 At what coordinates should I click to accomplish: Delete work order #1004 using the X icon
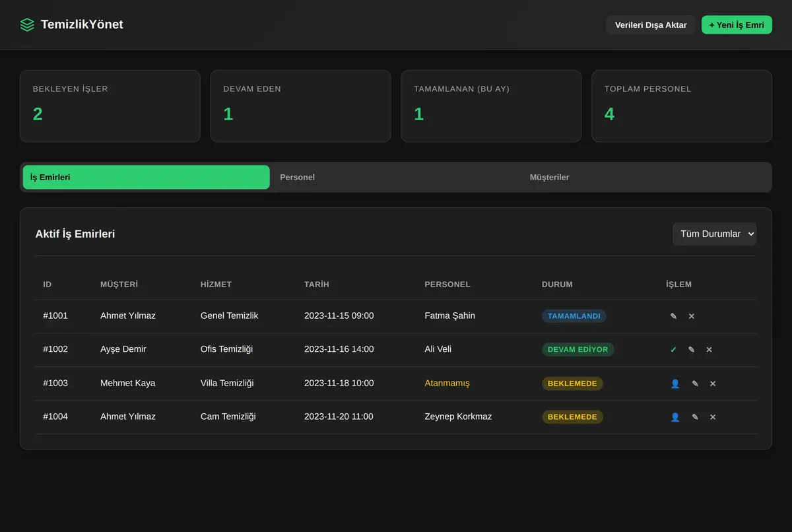point(713,417)
